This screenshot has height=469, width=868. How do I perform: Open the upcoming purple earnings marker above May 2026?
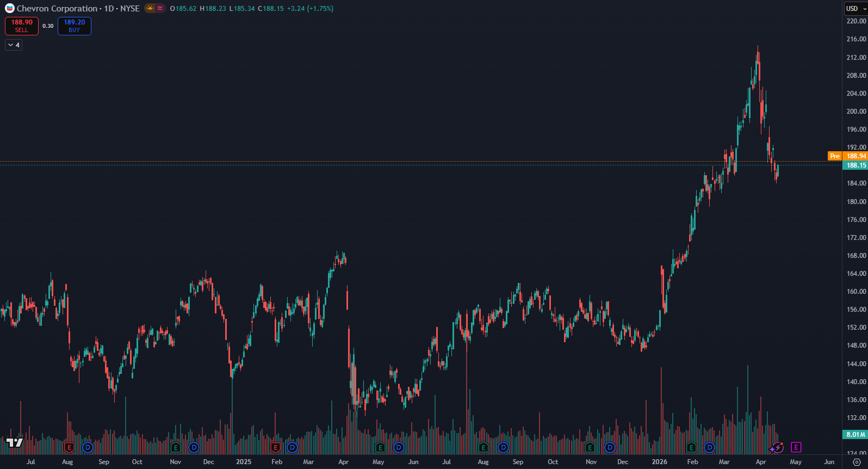(796, 448)
